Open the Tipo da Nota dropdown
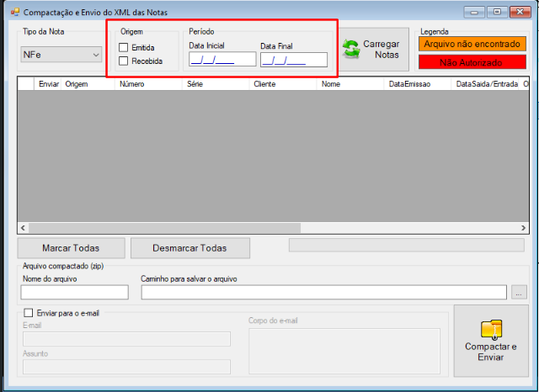The image size is (539, 392). (x=61, y=55)
